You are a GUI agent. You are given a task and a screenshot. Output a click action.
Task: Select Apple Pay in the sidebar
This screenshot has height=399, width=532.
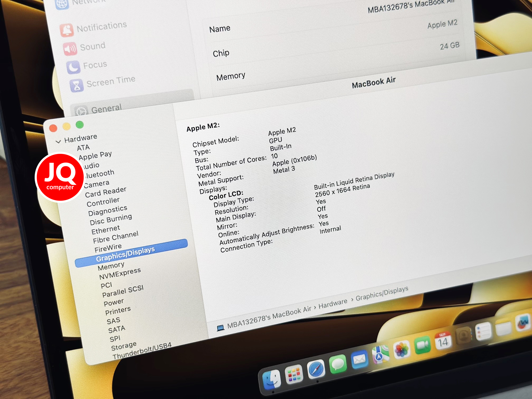[95, 156]
